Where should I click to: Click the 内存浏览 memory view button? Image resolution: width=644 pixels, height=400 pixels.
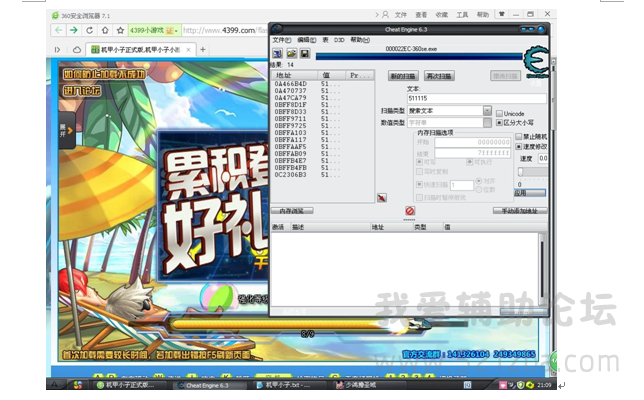292,211
